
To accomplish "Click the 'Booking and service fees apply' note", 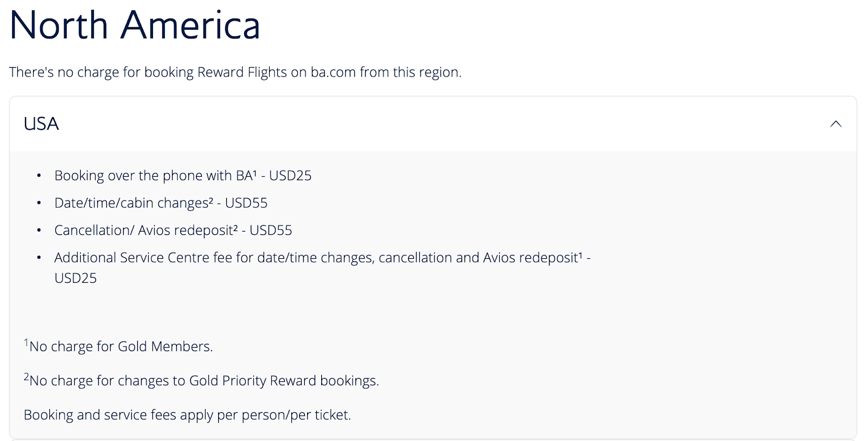I will pyautogui.click(x=187, y=414).
